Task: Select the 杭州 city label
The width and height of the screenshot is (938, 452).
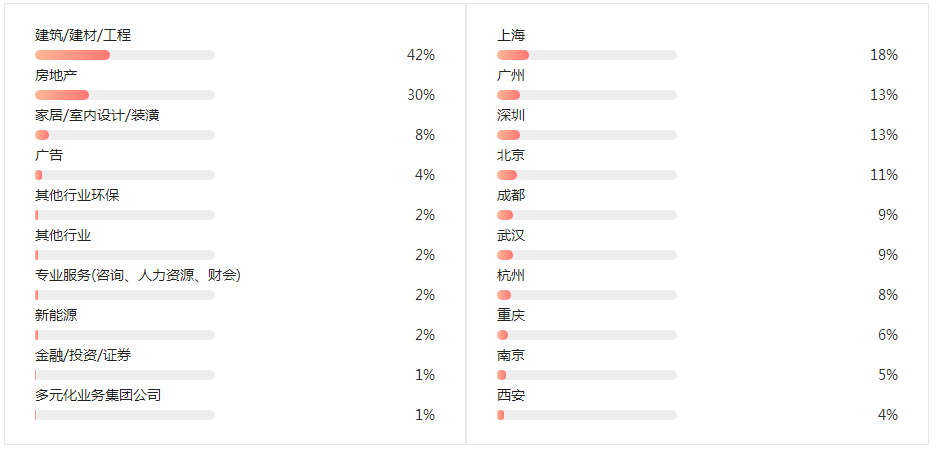Action: [x=511, y=276]
